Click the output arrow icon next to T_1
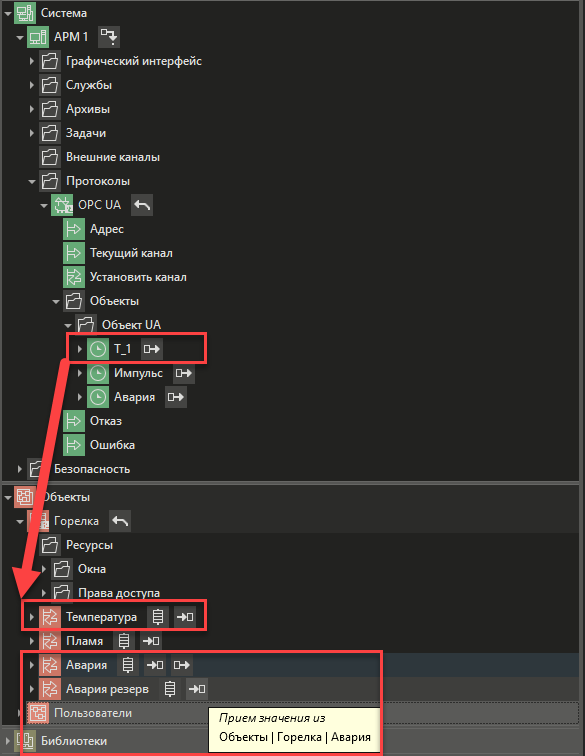Screen dimensions: 585x756 pyautogui.click(x=151, y=349)
